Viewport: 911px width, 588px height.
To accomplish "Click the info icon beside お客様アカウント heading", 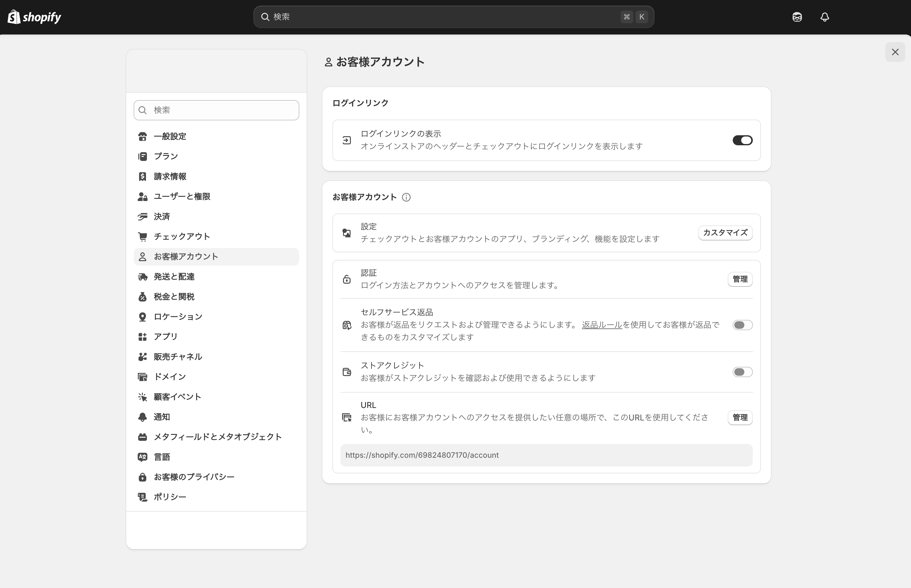I will (406, 197).
